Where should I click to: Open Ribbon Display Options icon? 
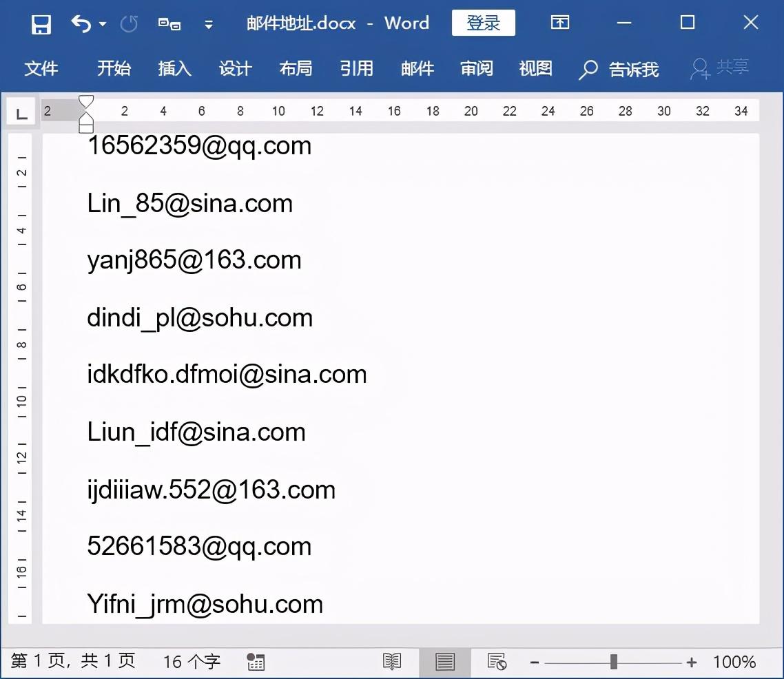[x=559, y=23]
